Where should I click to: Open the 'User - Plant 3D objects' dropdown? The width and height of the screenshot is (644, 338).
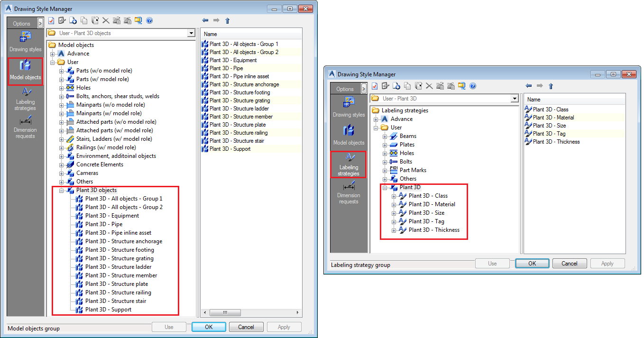(191, 33)
